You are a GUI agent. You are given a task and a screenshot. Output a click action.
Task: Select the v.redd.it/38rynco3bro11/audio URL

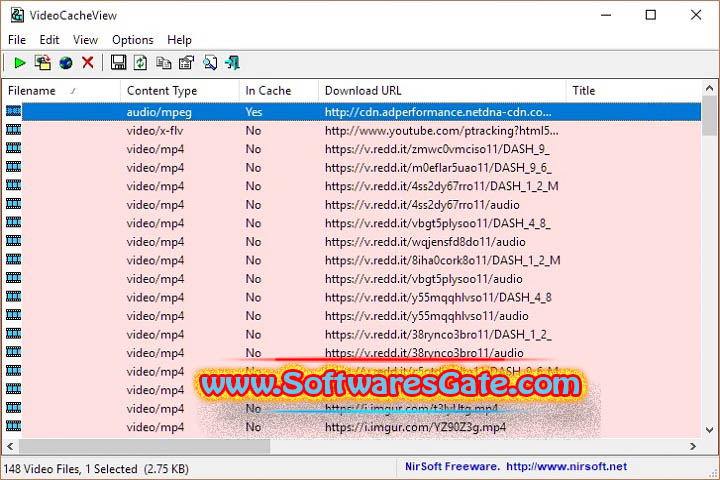click(x=424, y=353)
